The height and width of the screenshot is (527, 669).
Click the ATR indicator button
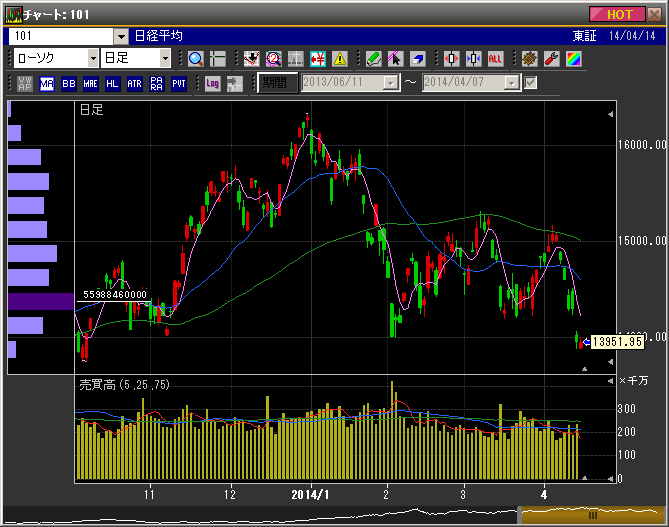point(134,84)
